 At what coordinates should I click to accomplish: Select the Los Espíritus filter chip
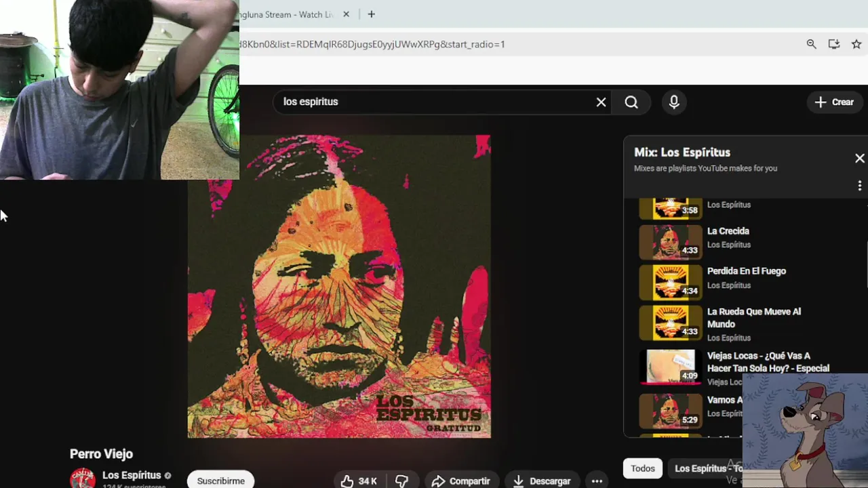click(705, 468)
